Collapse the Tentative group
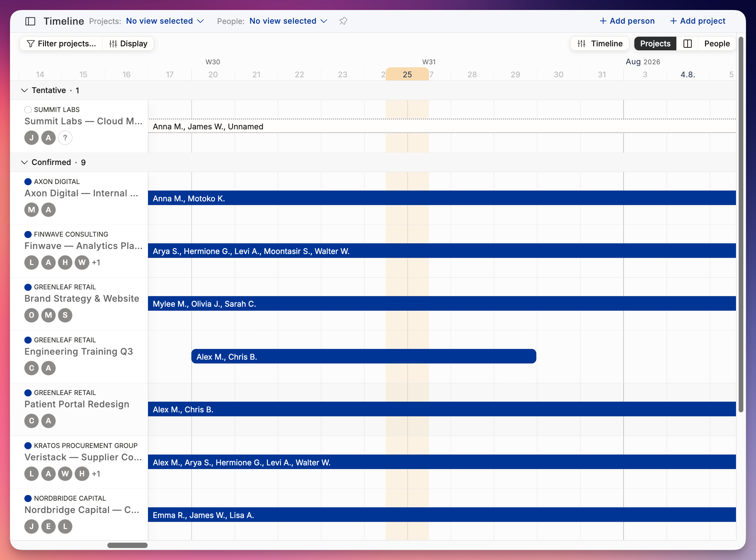This screenshot has width=756, height=560. 24,91
